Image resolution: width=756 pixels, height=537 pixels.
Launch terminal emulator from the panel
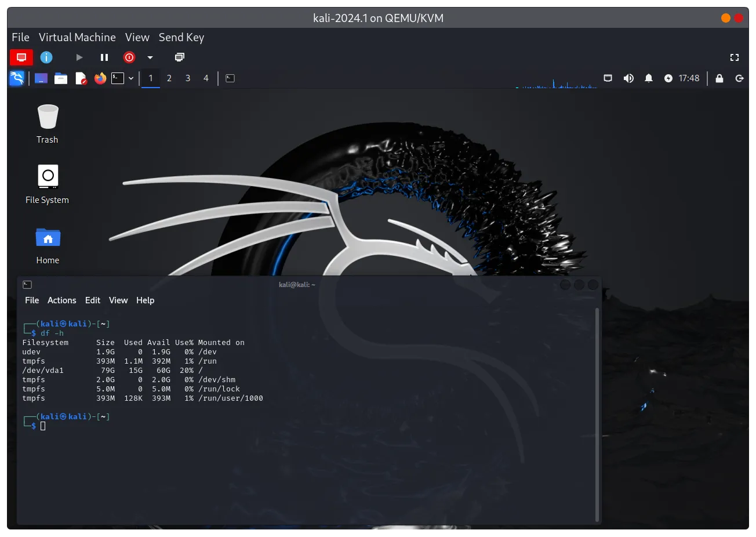[x=118, y=78]
